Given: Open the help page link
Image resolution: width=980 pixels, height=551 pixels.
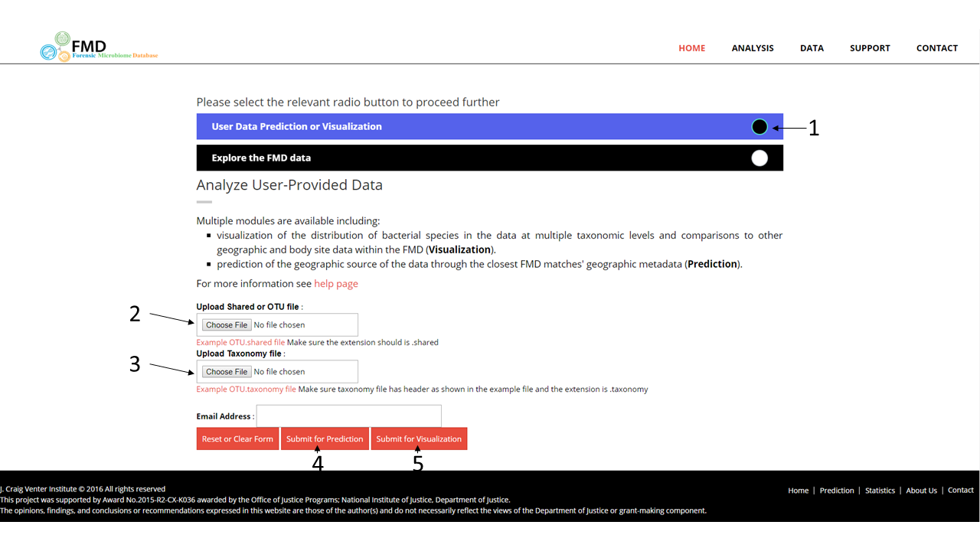Looking at the screenshot, I should tap(336, 283).
